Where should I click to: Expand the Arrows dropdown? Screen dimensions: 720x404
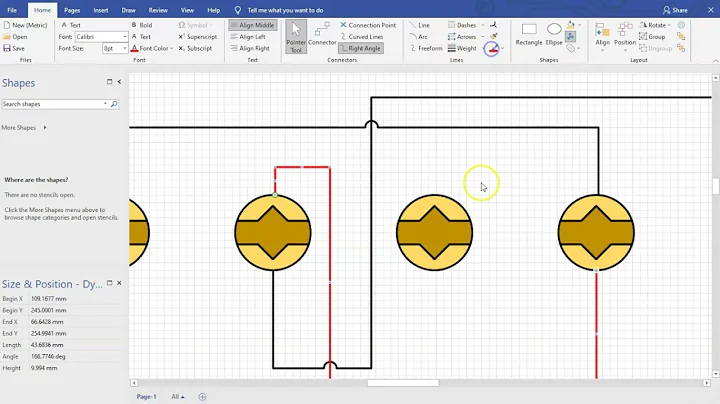(483, 37)
